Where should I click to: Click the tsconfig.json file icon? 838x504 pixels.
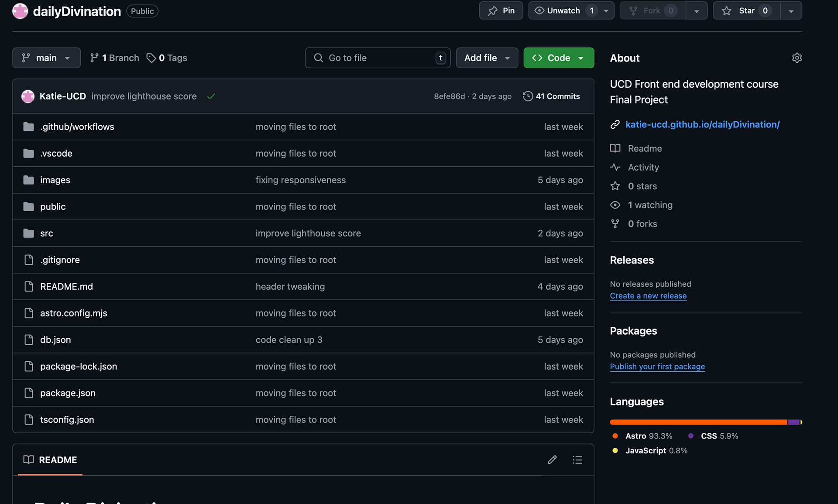click(29, 420)
